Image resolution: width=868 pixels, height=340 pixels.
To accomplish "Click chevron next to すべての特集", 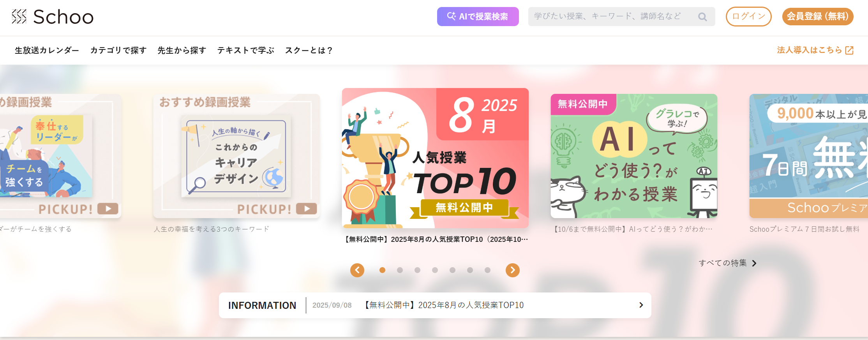I will point(754,263).
